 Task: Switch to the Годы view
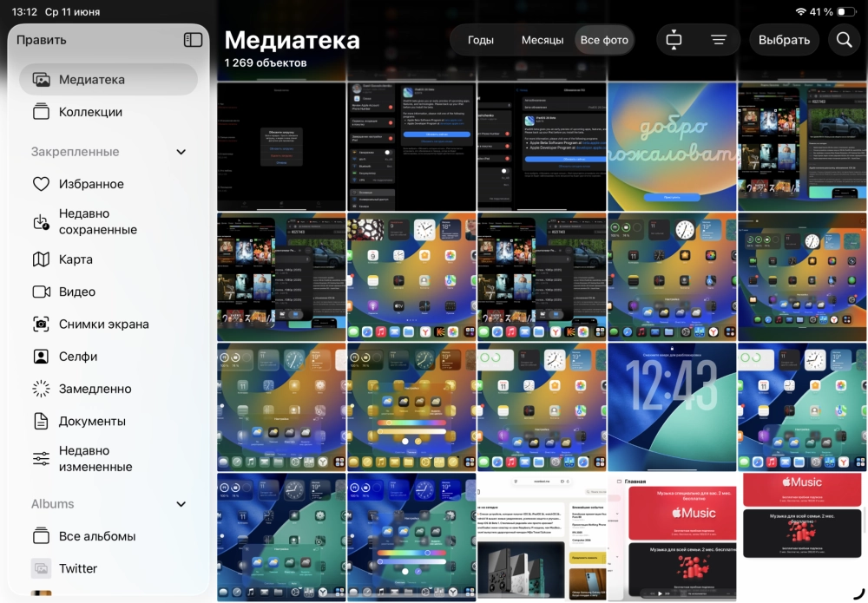481,40
